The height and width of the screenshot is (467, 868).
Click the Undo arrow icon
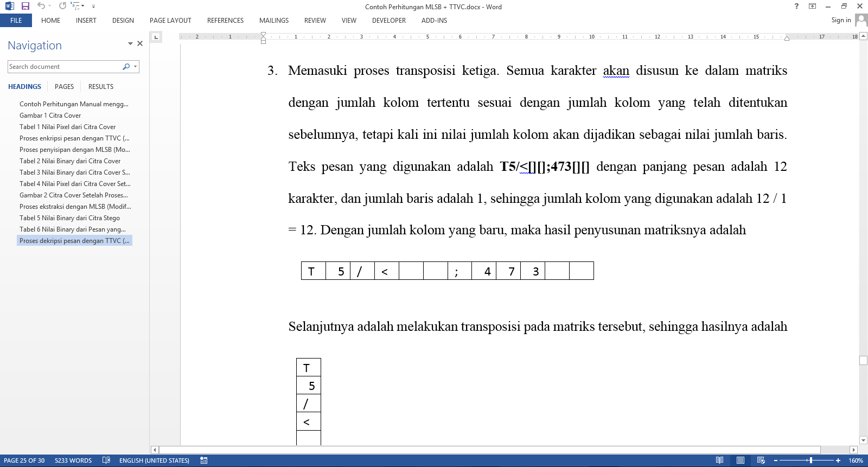point(41,6)
